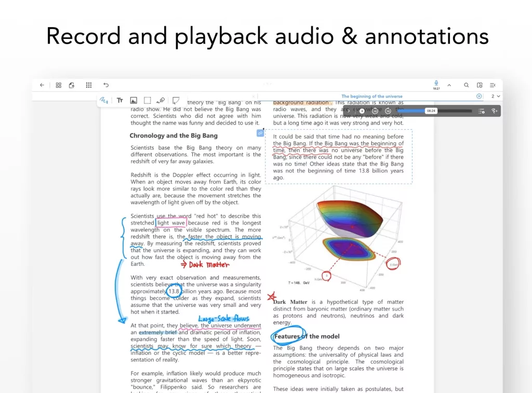Click the bold Dark Matter term
The height and width of the screenshot is (393, 532).
(x=290, y=302)
